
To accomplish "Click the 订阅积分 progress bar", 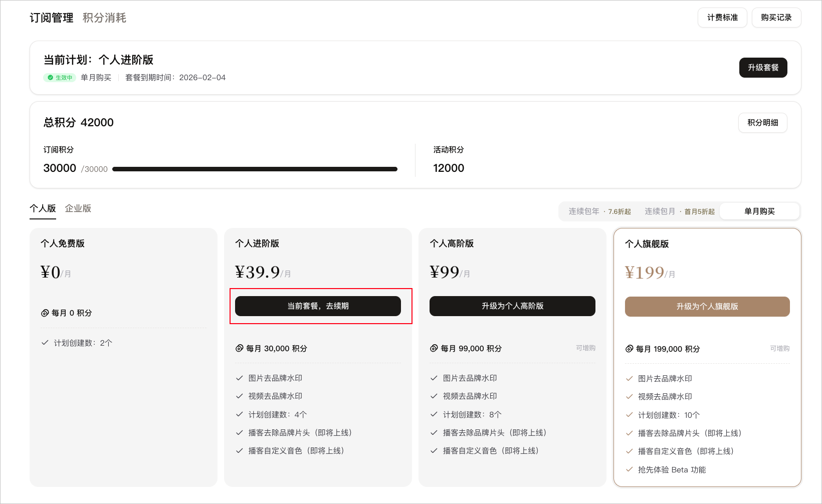I will (255, 169).
